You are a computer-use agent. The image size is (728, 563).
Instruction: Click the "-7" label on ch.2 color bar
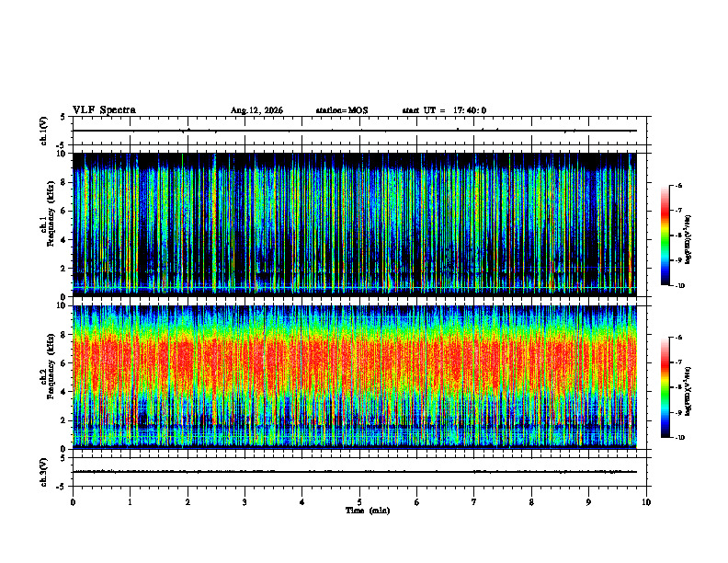(678, 362)
